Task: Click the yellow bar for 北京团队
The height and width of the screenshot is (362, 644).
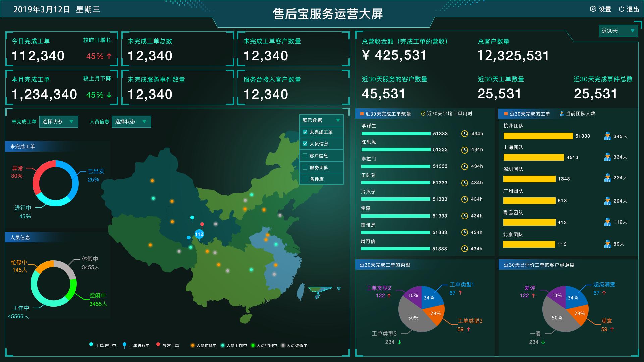Action: click(x=529, y=244)
